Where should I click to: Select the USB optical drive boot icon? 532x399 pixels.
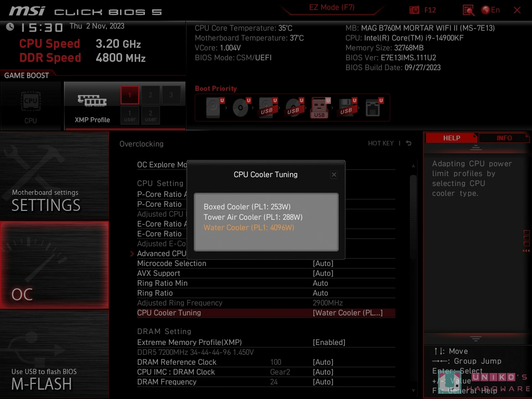coord(294,108)
